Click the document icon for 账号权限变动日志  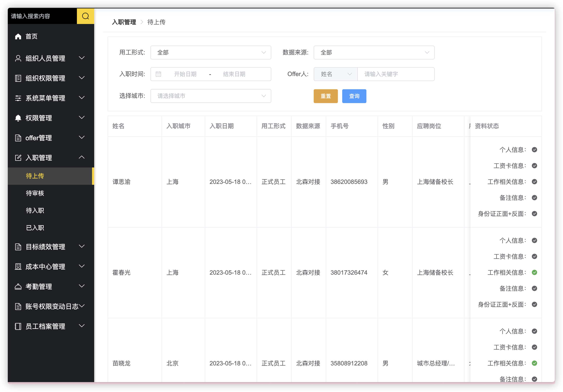click(18, 306)
